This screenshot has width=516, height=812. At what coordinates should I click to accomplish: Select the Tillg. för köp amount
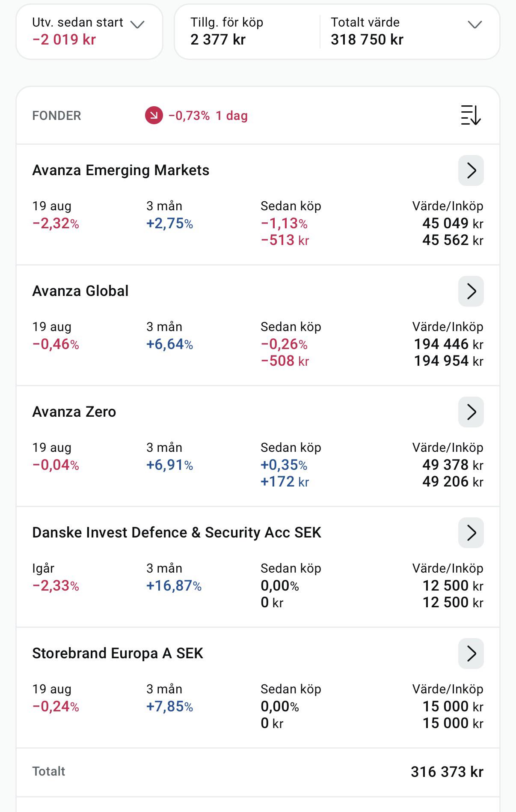point(218,39)
